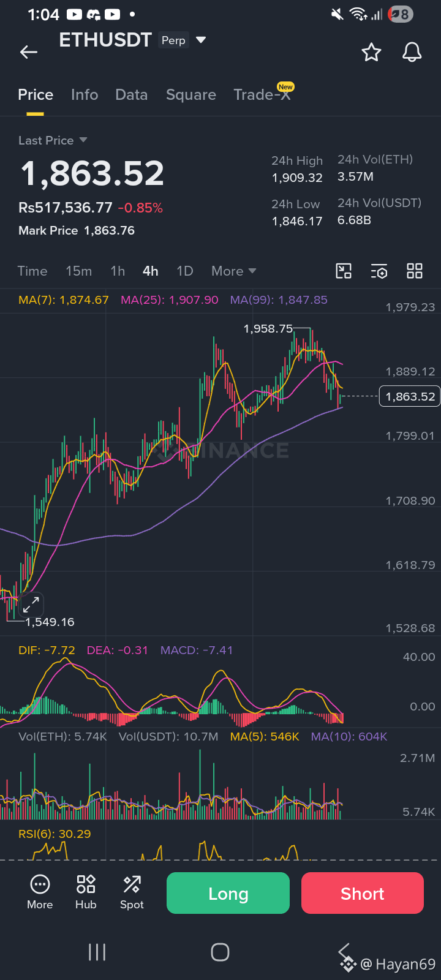
Task: Open the Square tab
Action: 191,95
